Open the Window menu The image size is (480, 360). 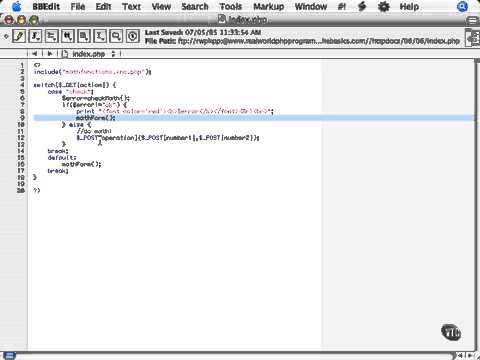[x=311, y=6]
